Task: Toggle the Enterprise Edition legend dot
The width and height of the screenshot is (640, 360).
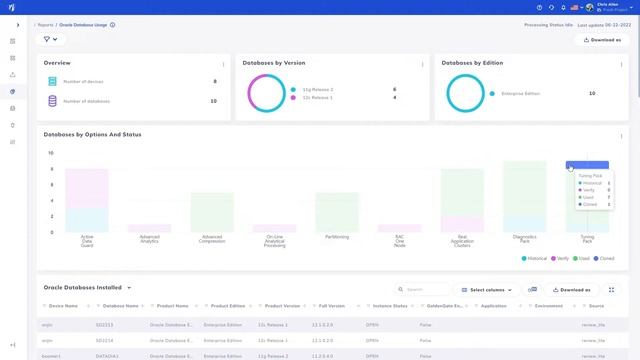Action: (x=492, y=93)
